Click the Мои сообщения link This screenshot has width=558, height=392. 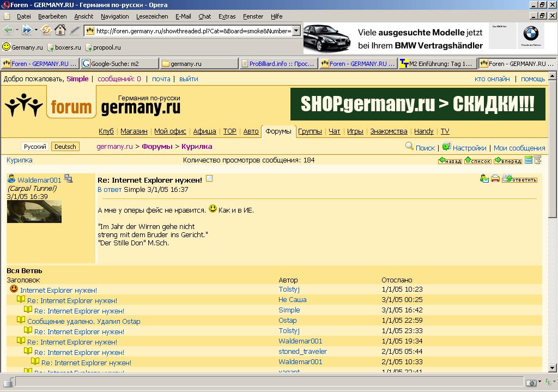pos(519,148)
